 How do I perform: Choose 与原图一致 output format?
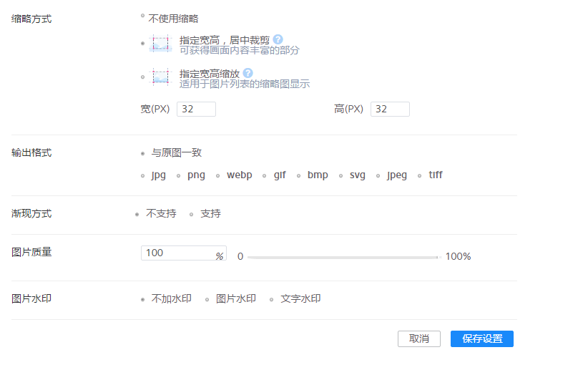click(x=143, y=153)
